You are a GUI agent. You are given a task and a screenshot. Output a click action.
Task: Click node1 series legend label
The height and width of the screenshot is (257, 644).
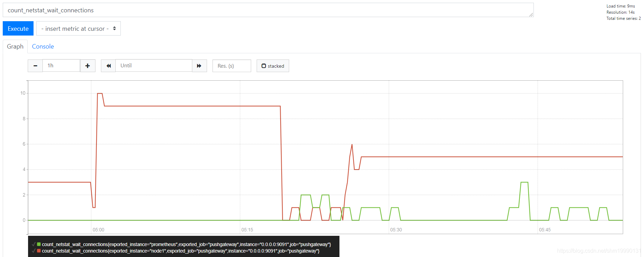(x=181, y=251)
